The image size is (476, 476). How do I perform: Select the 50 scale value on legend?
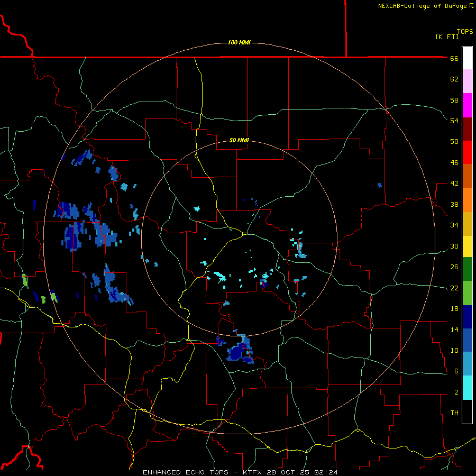point(454,142)
